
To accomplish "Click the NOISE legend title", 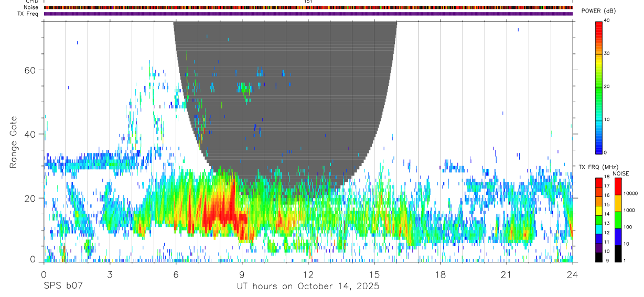I will click(x=621, y=173).
